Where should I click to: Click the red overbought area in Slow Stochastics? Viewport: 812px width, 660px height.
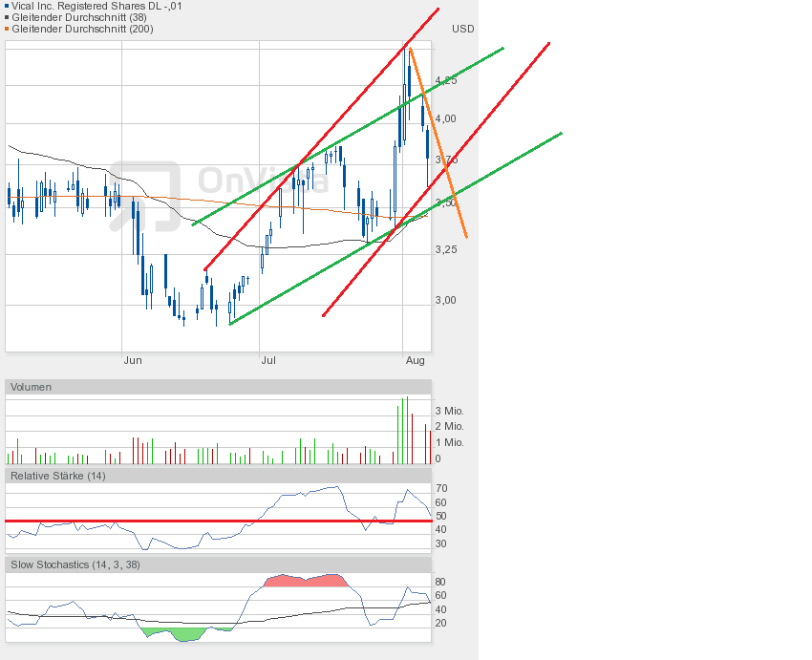(x=304, y=581)
